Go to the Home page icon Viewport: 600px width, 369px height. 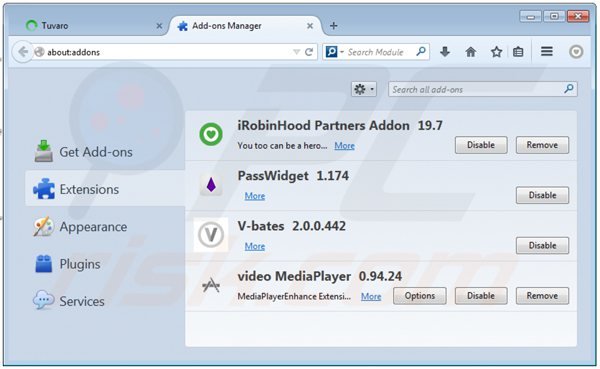[x=471, y=52]
